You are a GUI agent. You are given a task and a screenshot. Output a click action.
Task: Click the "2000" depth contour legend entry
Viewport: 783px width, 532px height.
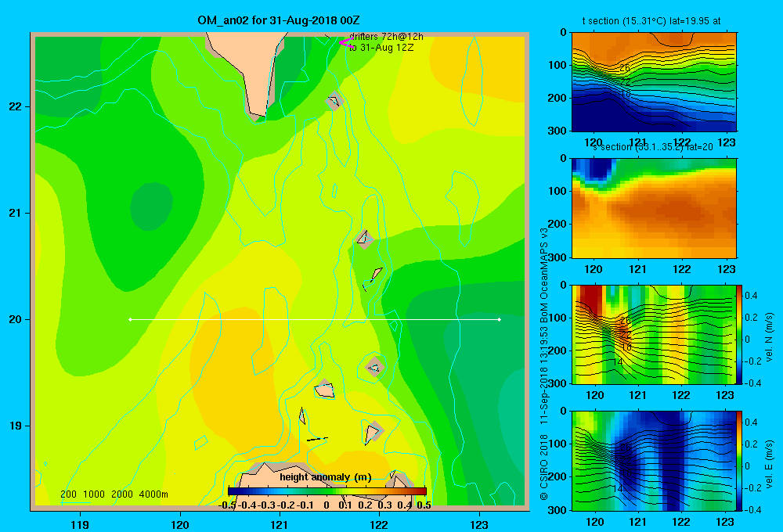click(x=122, y=494)
